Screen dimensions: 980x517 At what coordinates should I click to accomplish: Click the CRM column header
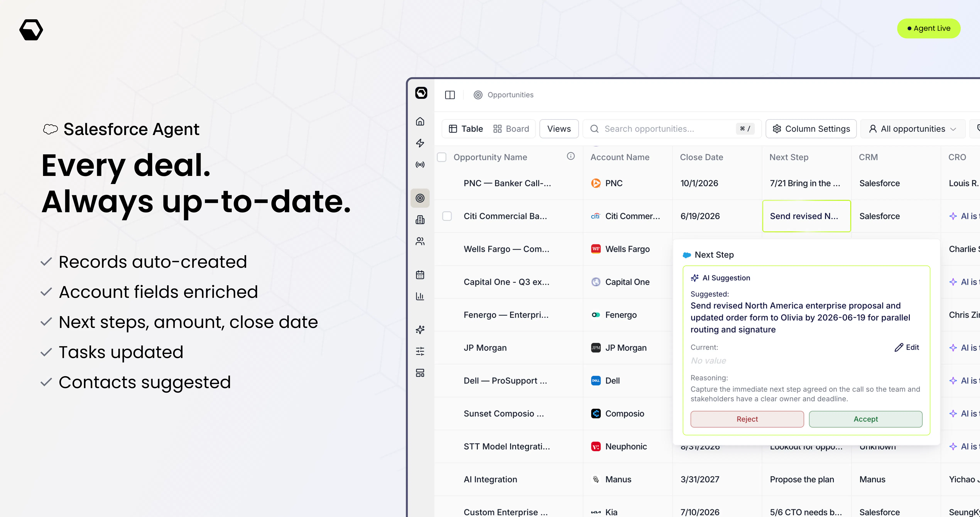868,157
